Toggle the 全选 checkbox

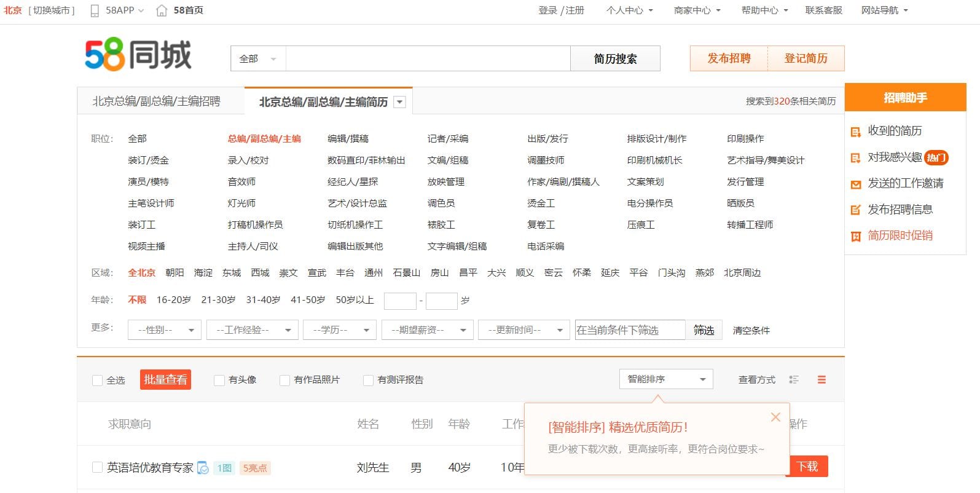click(x=97, y=381)
